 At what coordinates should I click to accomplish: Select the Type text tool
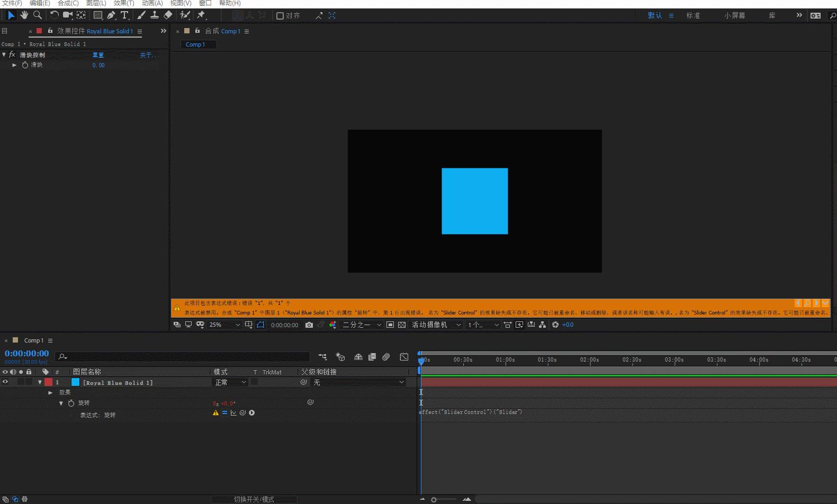tap(124, 15)
